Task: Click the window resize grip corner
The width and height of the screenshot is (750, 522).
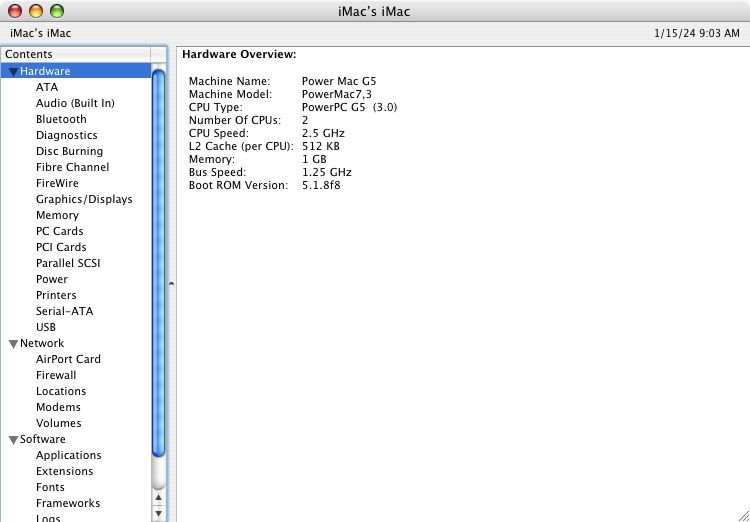Action: tap(741, 514)
